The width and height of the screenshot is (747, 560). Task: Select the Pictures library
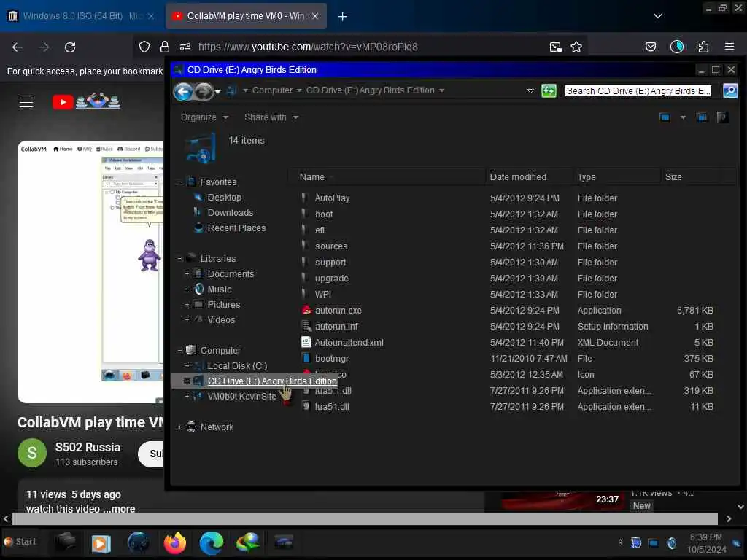click(223, 304)
